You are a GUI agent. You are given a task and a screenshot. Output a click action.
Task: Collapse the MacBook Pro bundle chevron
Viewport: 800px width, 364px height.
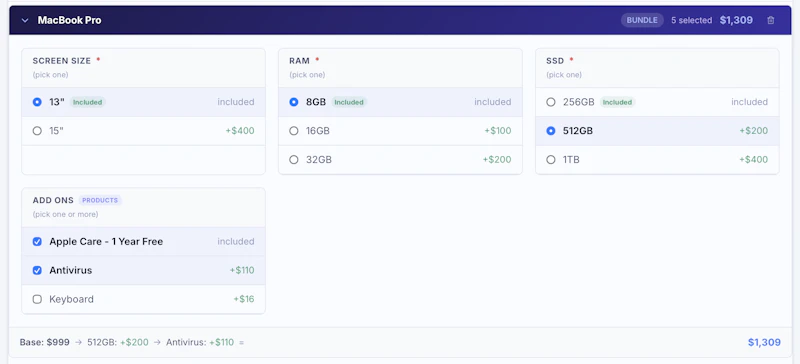[x=25, y=20]
